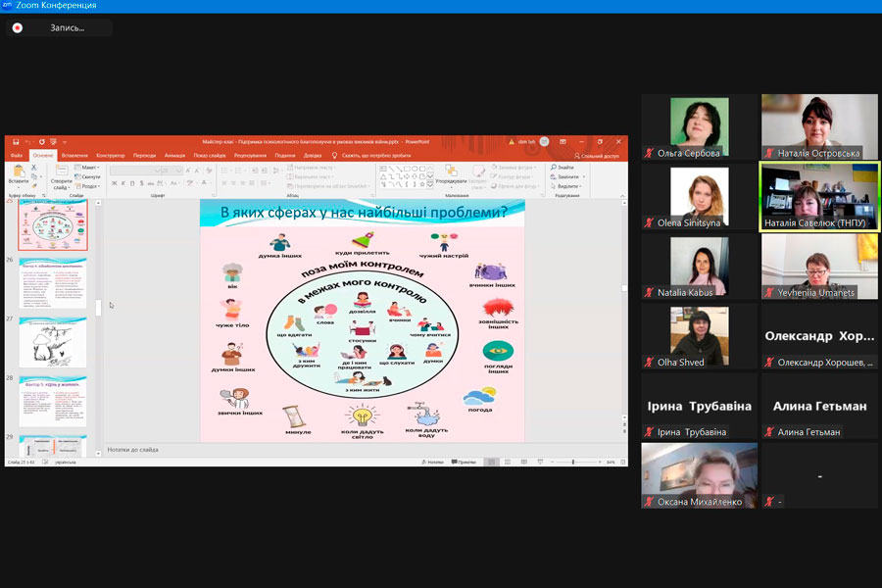Click the bulleted list icon
Image resolution: width=882 pixels, height=588 pixels.
point(225,170)
